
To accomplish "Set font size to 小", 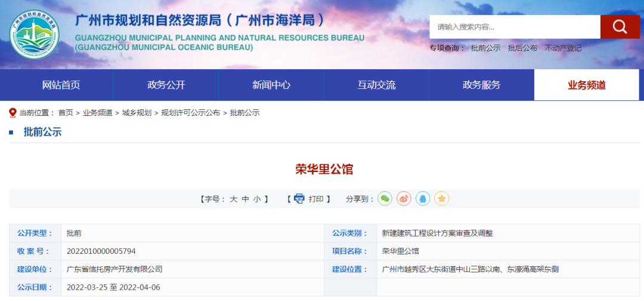I will [257, 199].
